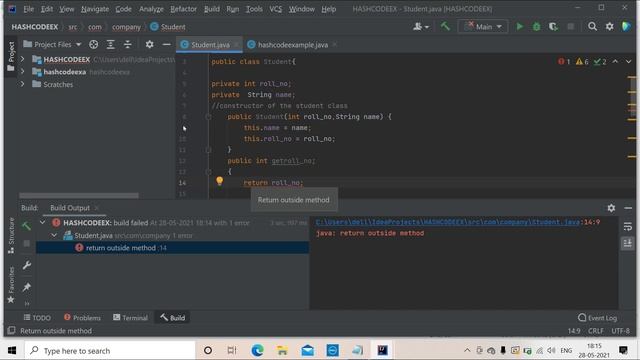Open the Problems tool window
The width and height of the screenshot is (640, 360).
(82, 318)
